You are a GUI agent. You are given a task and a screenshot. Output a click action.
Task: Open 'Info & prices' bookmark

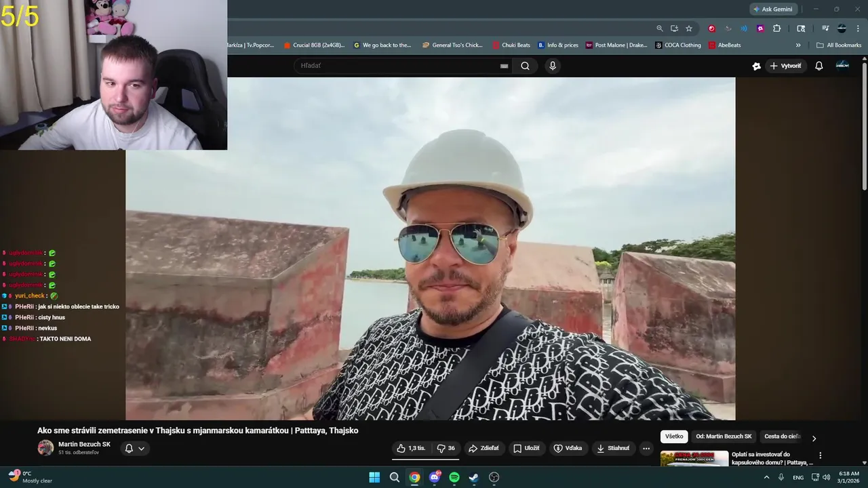click(x=558, y=45)
